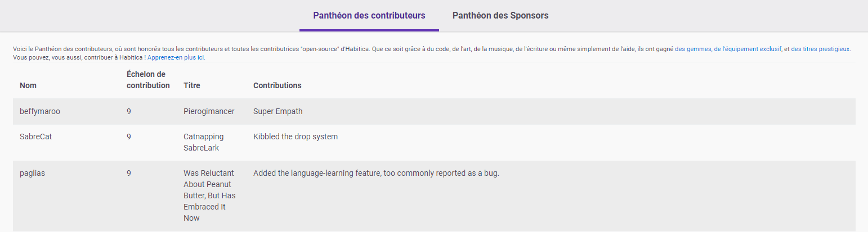868x232 pixels.
Task: Click the 'Catnapping SabreLark' title
Action: point(204,142)
